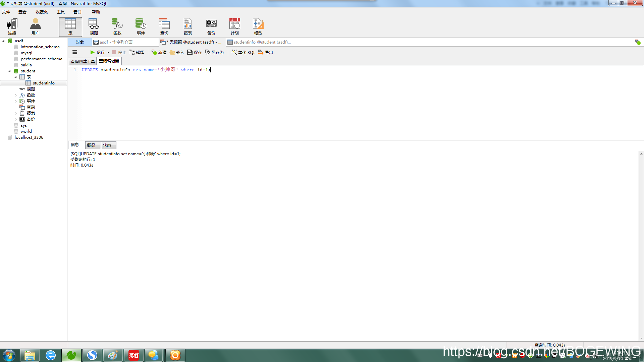The image size is (644, 362).
Task: Open the 工具 menu
Action: coord(61,12)
